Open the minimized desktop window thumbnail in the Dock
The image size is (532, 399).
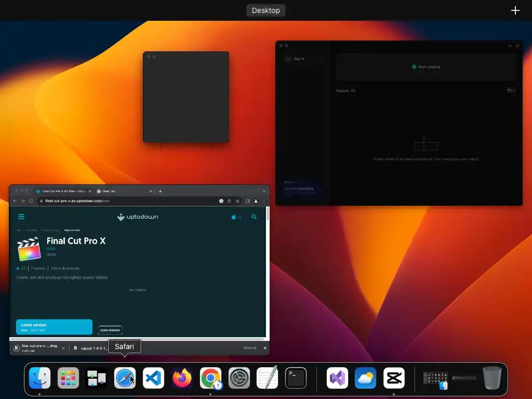point(435,381)
